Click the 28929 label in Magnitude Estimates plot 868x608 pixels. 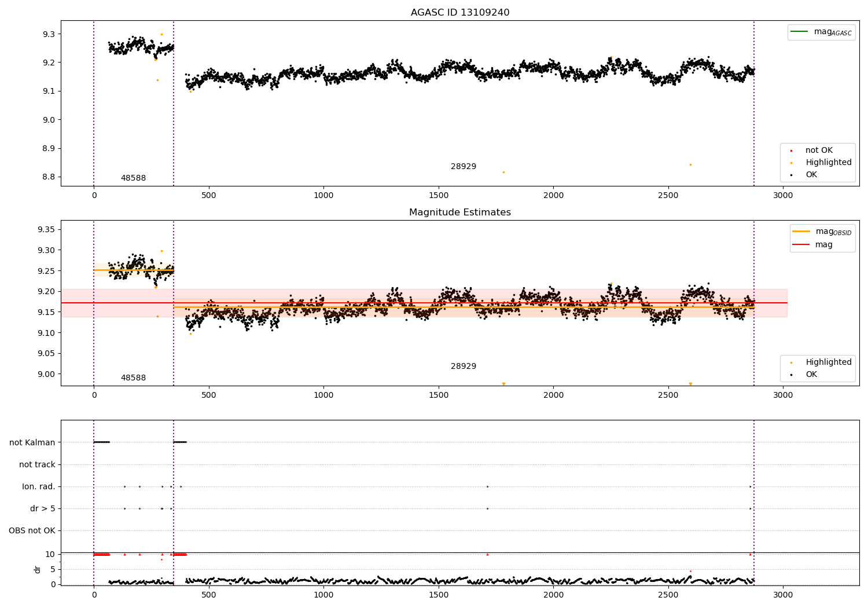pos(464,367)
